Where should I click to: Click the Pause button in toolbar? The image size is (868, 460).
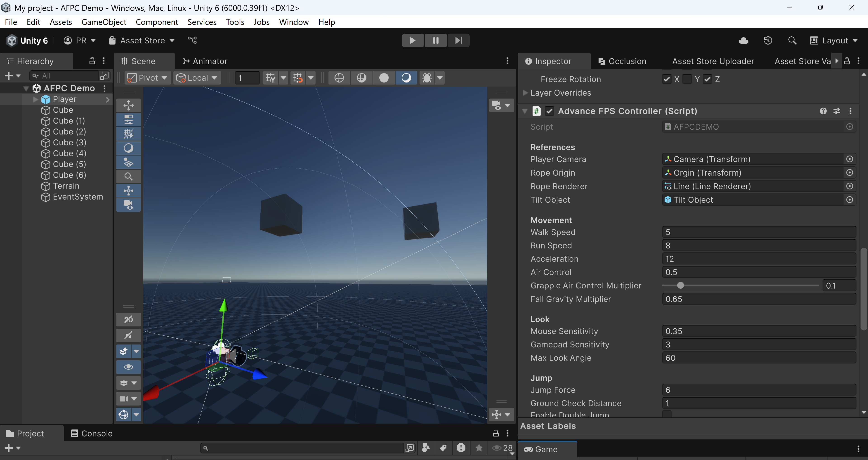(435, 40)
